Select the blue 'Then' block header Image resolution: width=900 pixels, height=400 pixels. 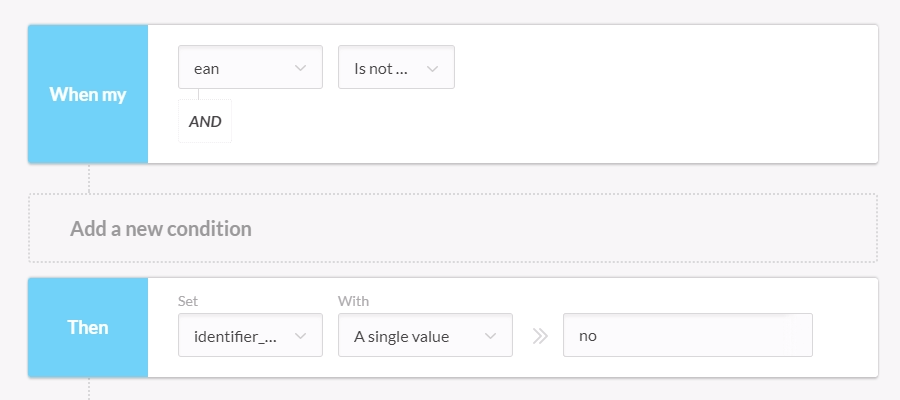tap(88, 327)
